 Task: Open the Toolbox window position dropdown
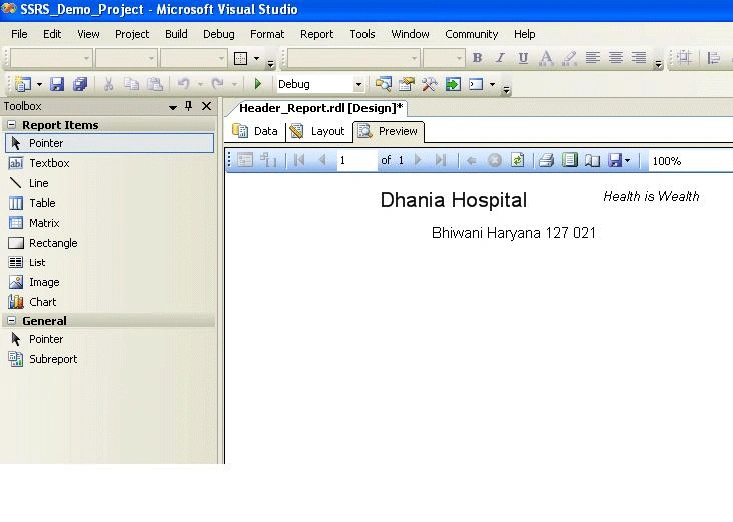[x=172, y=107]
